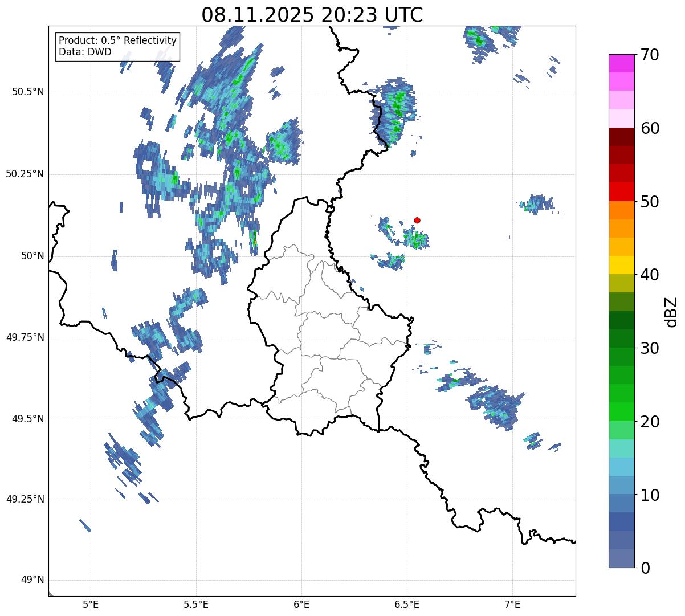The width and height of the screenshot is (685, 616).
Task: Click the latitude label 49.5°N
Action: tap(28, 419)
